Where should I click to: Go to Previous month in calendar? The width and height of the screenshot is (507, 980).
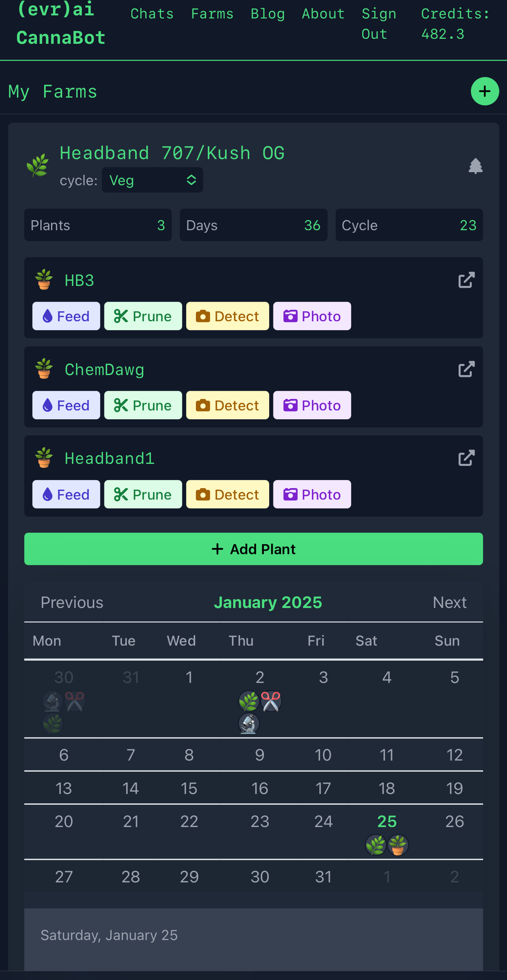click(72, 603)
